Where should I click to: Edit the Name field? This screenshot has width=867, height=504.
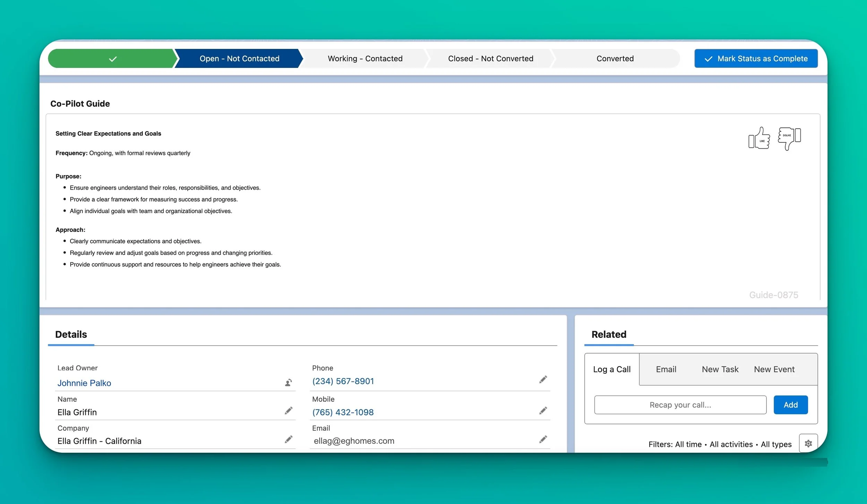289,410
